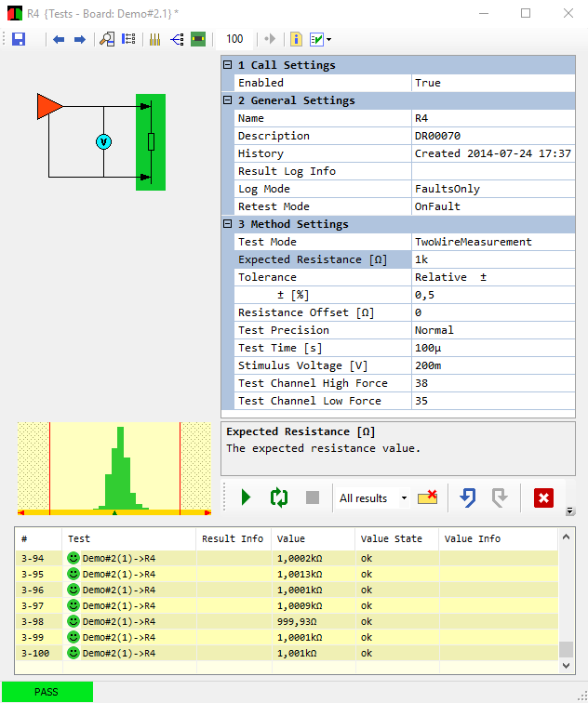This screenshot has height=703, width=588.
Task: Open the test list icon in toolbar
Action: coord(128,39)
